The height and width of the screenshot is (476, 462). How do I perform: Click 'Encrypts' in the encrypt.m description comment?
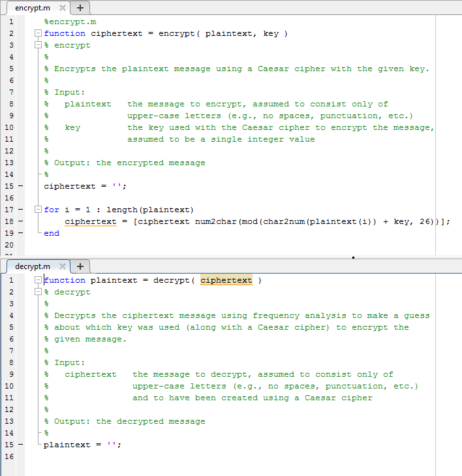[x=75, y=69]
